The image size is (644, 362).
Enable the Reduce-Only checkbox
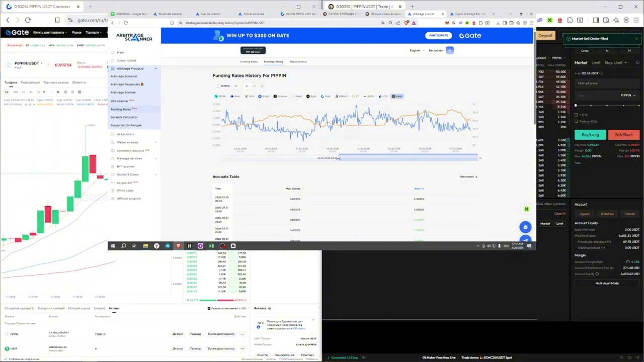pos(576,121)
